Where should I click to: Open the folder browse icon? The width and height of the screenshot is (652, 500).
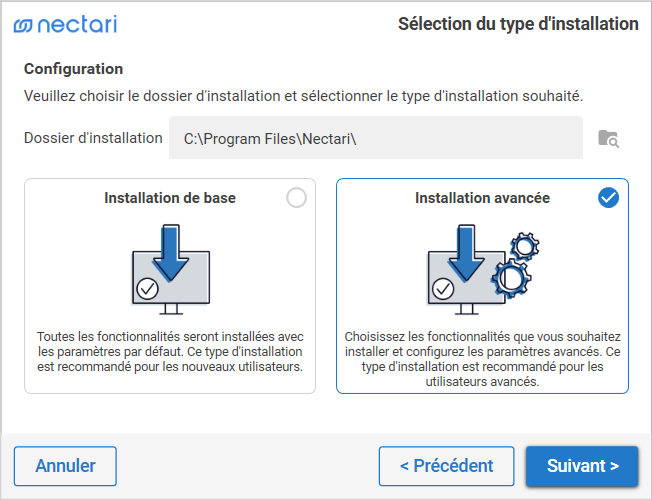coord(608,138)
